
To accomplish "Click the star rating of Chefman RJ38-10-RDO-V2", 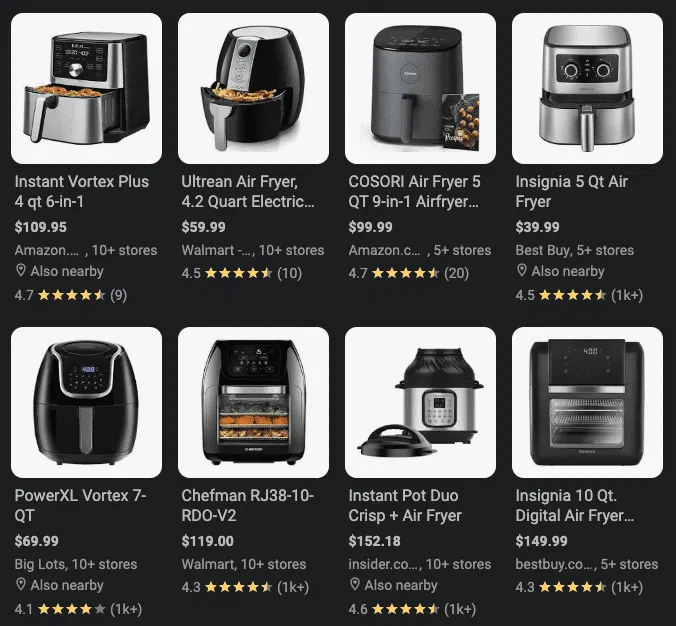I will click(x=238, y=587).
